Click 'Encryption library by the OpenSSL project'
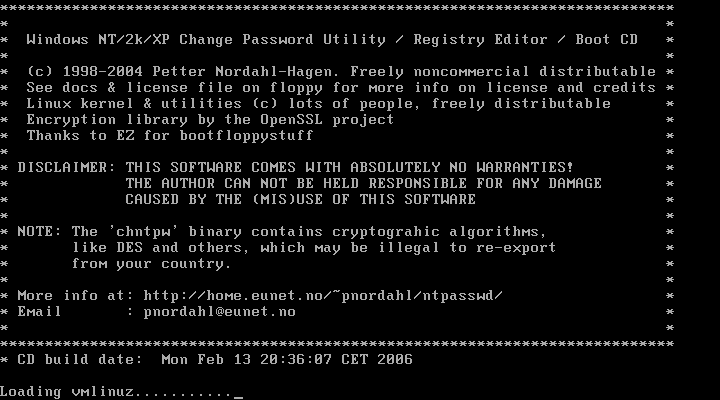Image resolution: width=720 pixels, height=400 pixels. click(210, 120)
